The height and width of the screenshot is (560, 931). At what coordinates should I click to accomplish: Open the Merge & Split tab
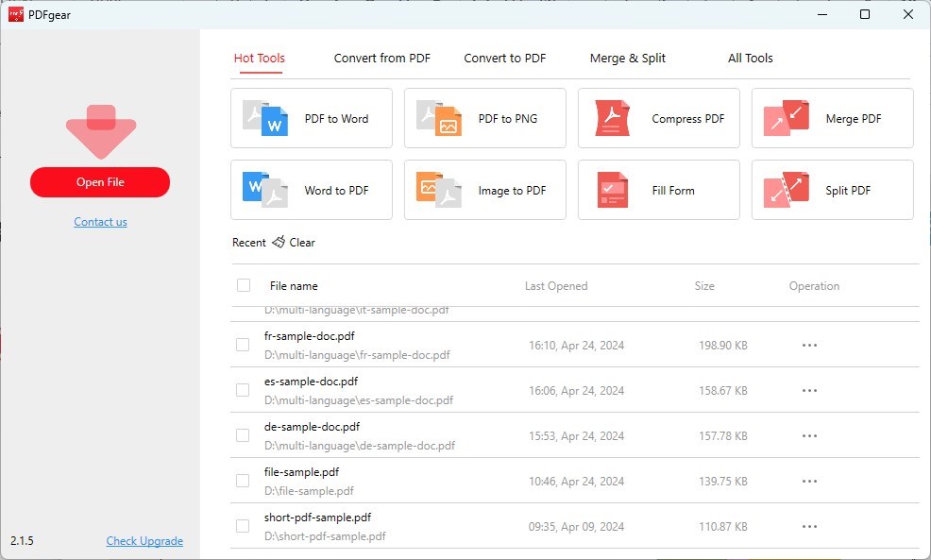(627, 58)
